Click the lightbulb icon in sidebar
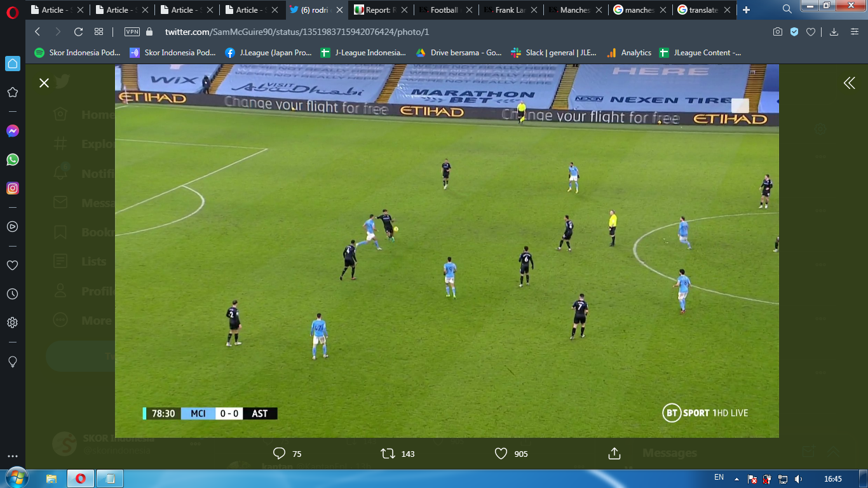The height and width of the screenshot is (488, 868). (x=13, y=361)
